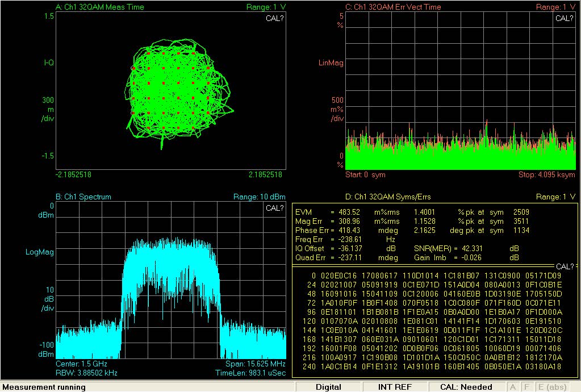Screen dimensions: 581x392
Task: Click the 'Span: 15.625 MHz' field
Action: [256, 363]
